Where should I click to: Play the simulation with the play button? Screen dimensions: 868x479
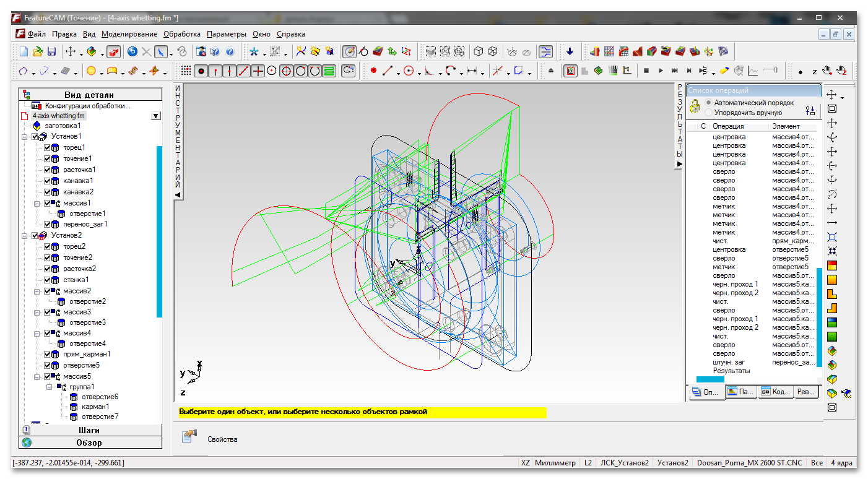(x=661, y=71)
